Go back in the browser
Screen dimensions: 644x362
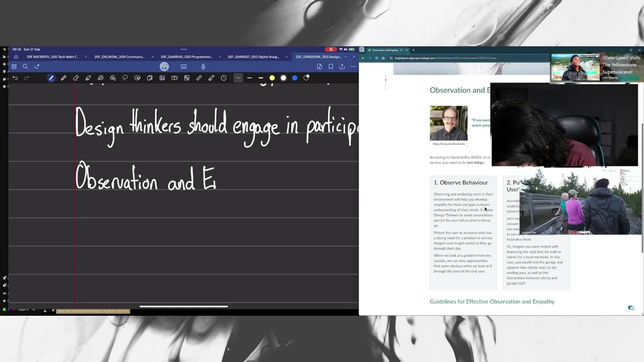[363, 58]
